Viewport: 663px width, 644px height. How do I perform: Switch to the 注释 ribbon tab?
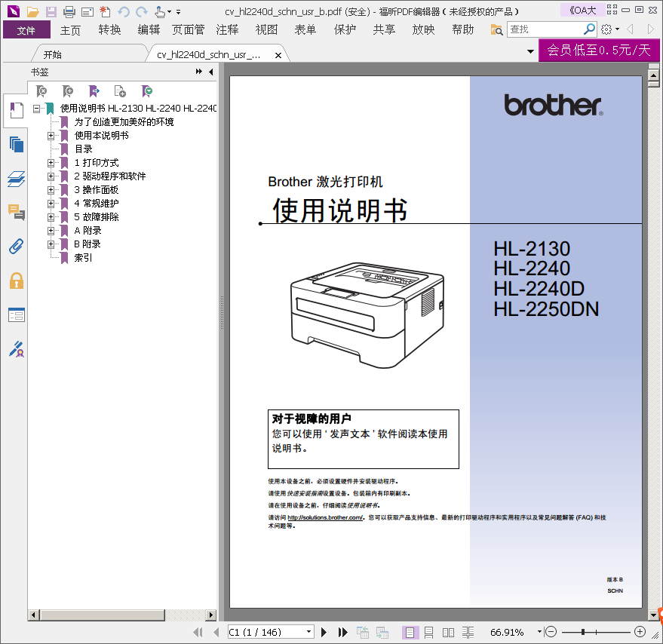coord(227,30)
